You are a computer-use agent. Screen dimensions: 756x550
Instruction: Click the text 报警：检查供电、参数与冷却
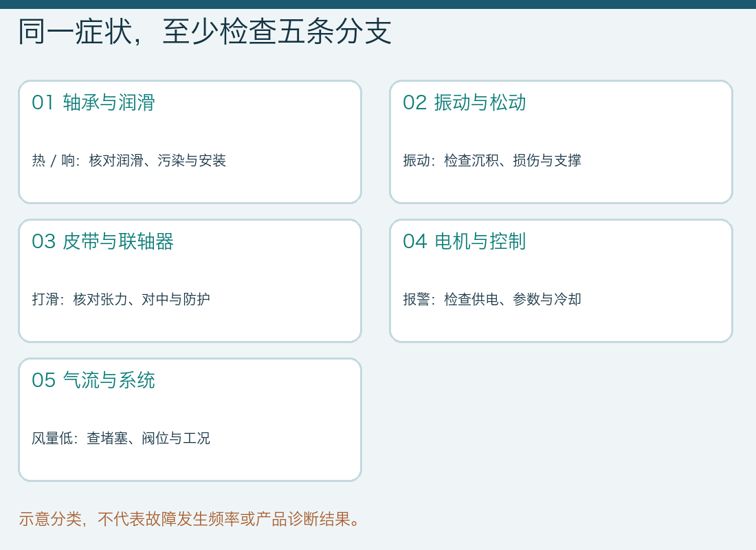tap(492, 300)
